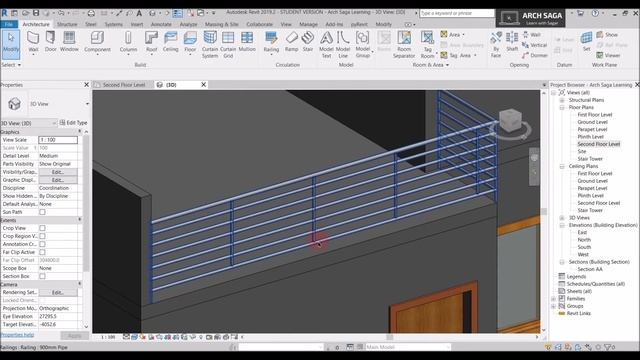Toggle the Crop Region Visible checkbox
This screenshot has height=360, width=640.
pos(42,236)
